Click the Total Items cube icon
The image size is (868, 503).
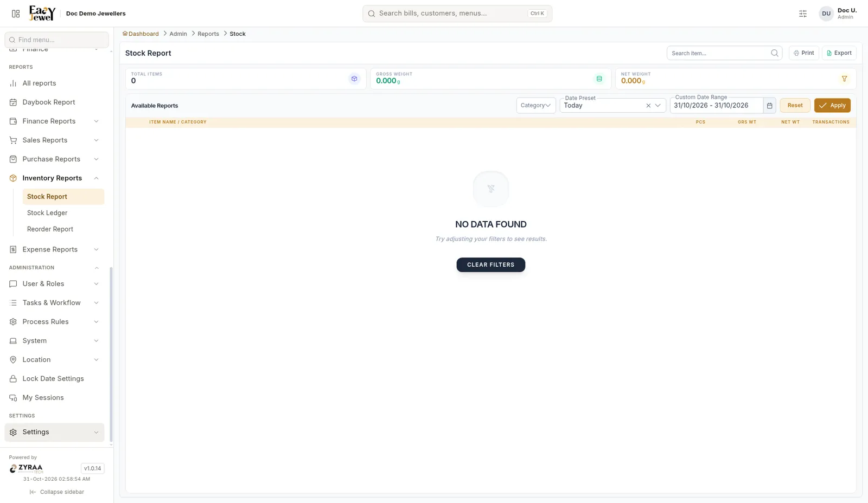(354, 79)
